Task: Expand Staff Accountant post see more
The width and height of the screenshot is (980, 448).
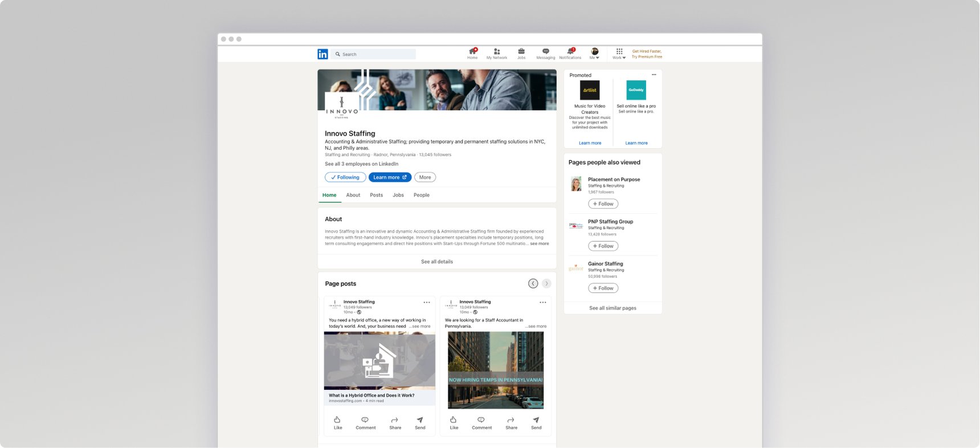Action: (x=536, y=327)
